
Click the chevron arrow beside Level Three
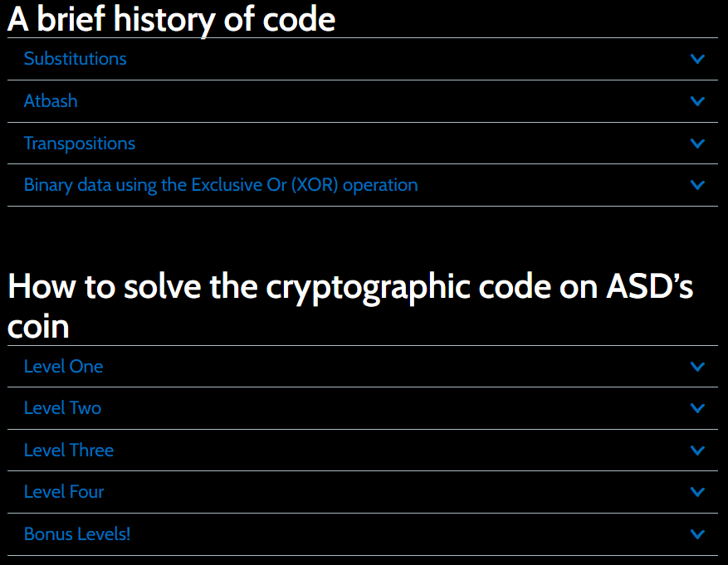pyautogui.click(x=697, y=451)
